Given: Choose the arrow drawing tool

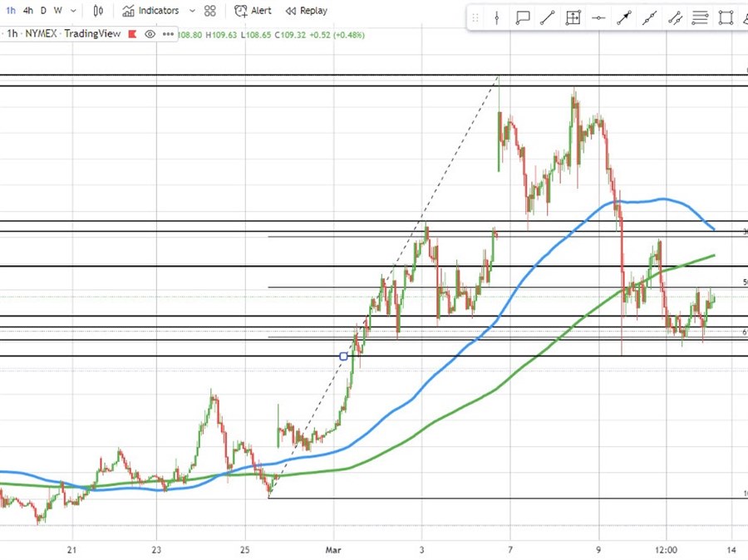Looking at the screenshot, I should pyautogui.click(x=624, y=17).
